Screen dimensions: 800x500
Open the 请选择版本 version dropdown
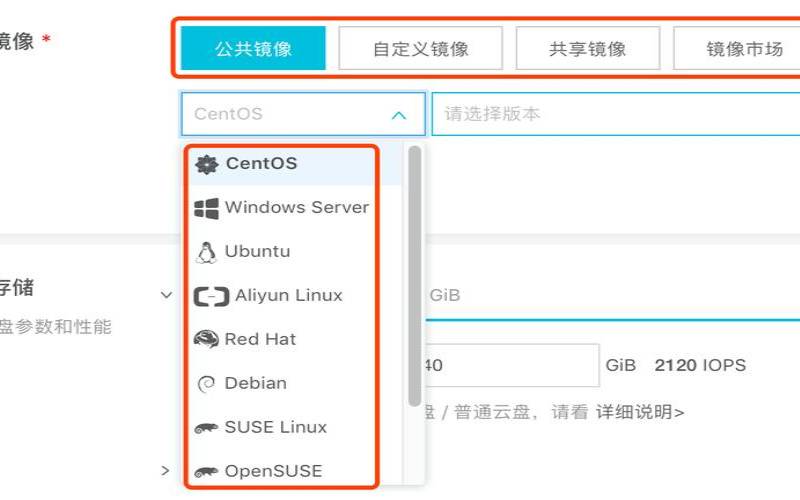[x=616, y=114]
